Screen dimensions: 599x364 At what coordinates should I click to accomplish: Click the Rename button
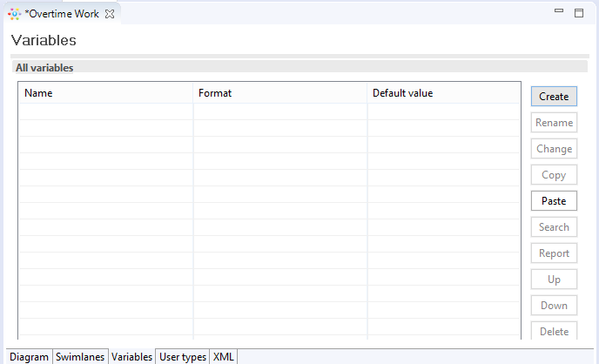pos(554,123)
